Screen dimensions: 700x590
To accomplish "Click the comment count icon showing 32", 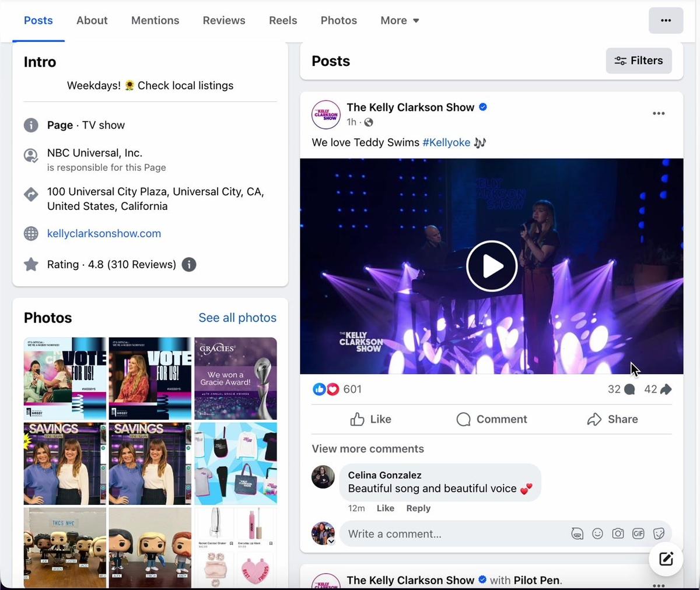I will pyautogui.click(x=629, y=389).
